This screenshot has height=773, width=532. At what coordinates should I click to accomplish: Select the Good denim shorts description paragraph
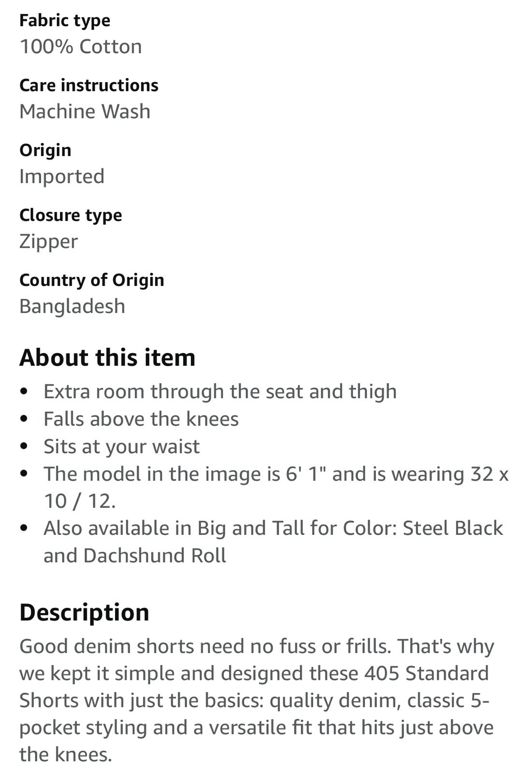tap(257, 701)
